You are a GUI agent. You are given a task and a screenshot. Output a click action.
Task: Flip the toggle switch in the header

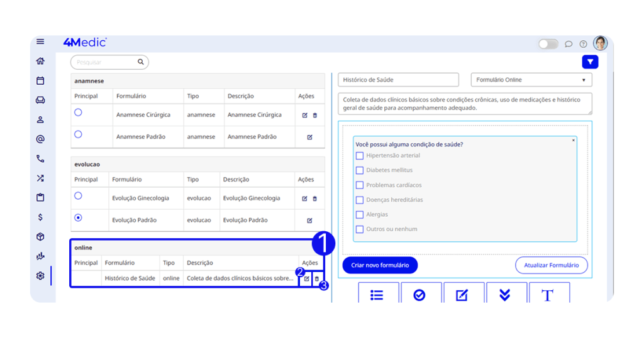pyautogui.click(x=548, y=44)
